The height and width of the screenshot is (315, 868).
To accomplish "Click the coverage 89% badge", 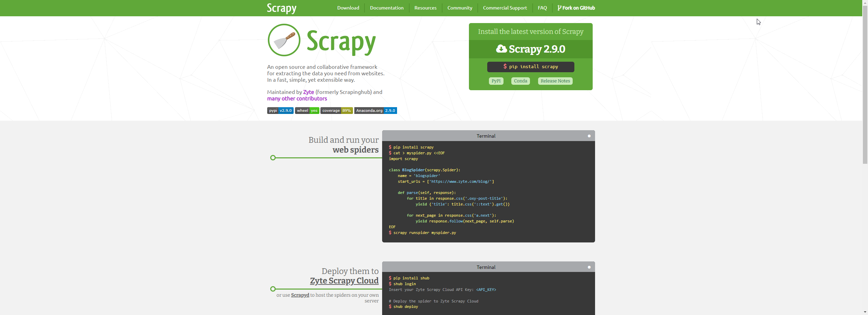I will [x=337, y=111].
